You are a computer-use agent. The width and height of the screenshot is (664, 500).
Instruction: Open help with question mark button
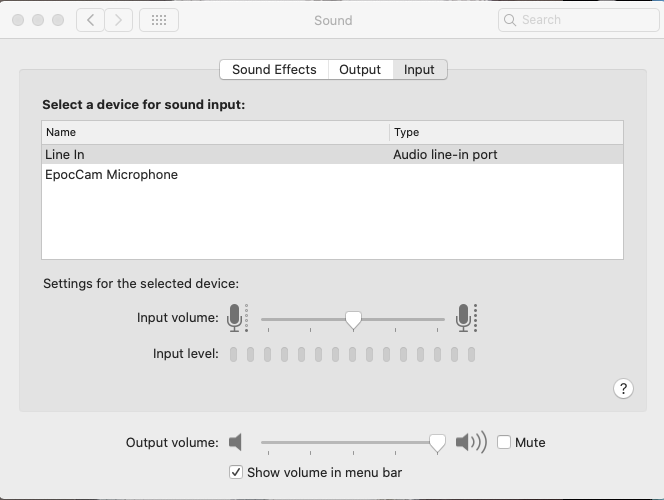pyautogui.click(x=623, y=388)
